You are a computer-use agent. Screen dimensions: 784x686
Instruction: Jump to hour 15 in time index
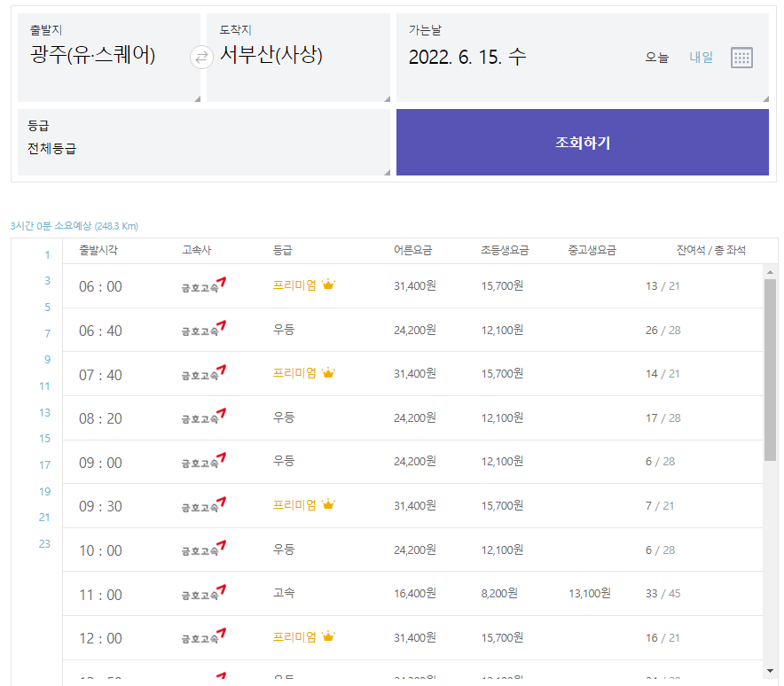coord(44,439)
